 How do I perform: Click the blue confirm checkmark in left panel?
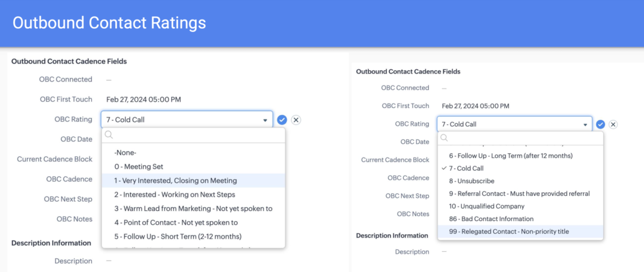(282, 119)
